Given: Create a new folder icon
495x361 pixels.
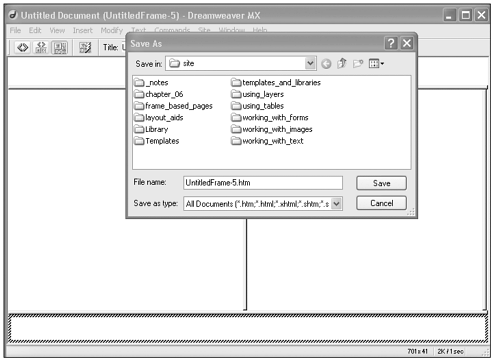Looking at the screenshot, I should coord(358,63).
